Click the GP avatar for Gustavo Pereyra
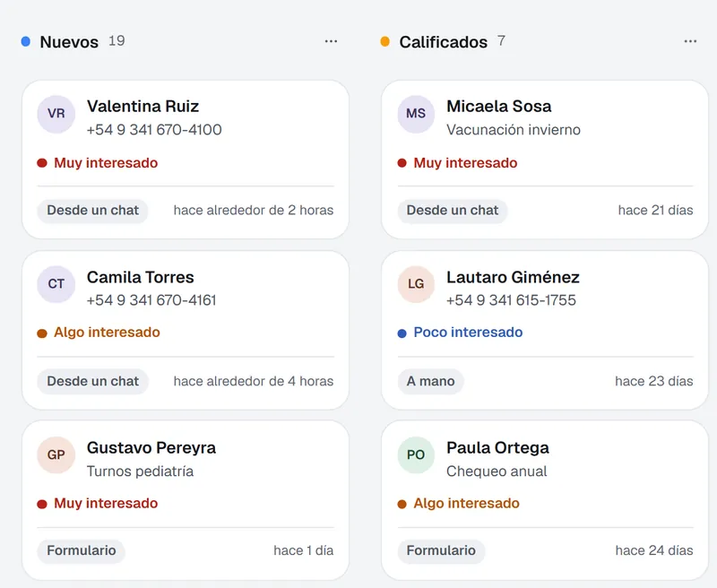 (56, 455)
